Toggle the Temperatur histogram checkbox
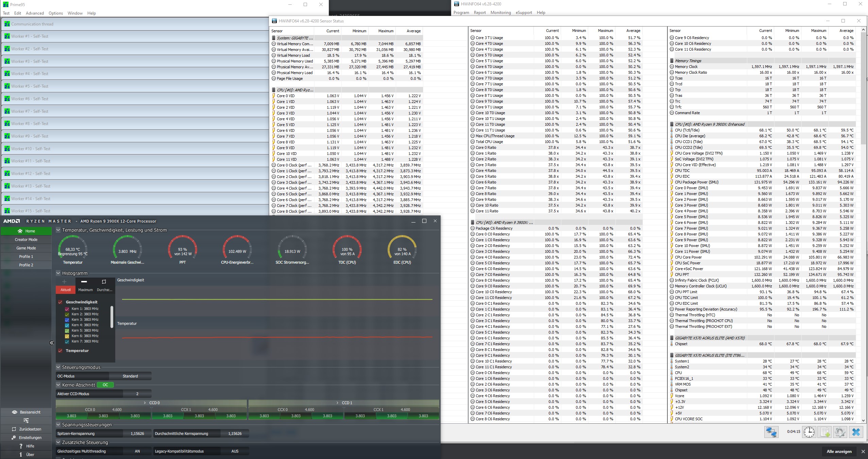868x459 pixels. click(x=60, y=351)
